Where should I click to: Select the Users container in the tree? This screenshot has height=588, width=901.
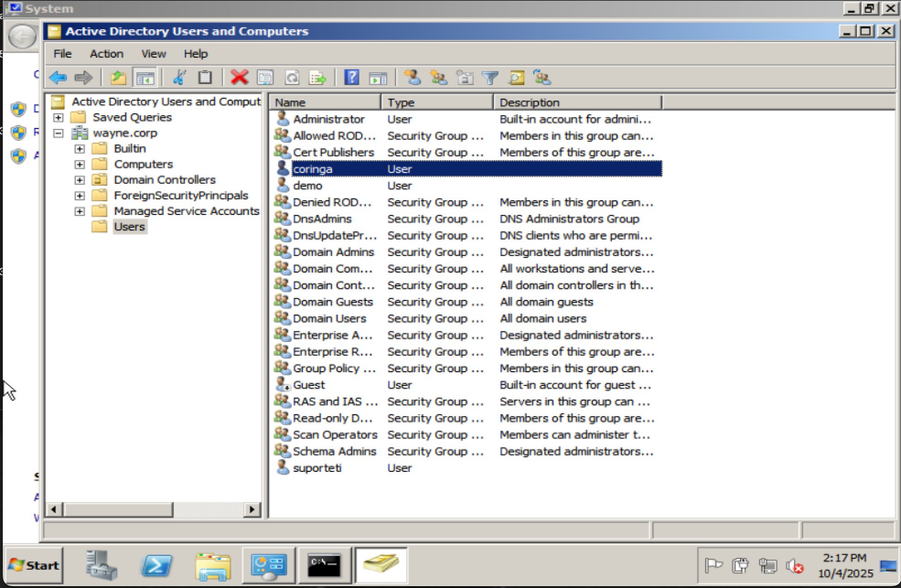[129, 227]
